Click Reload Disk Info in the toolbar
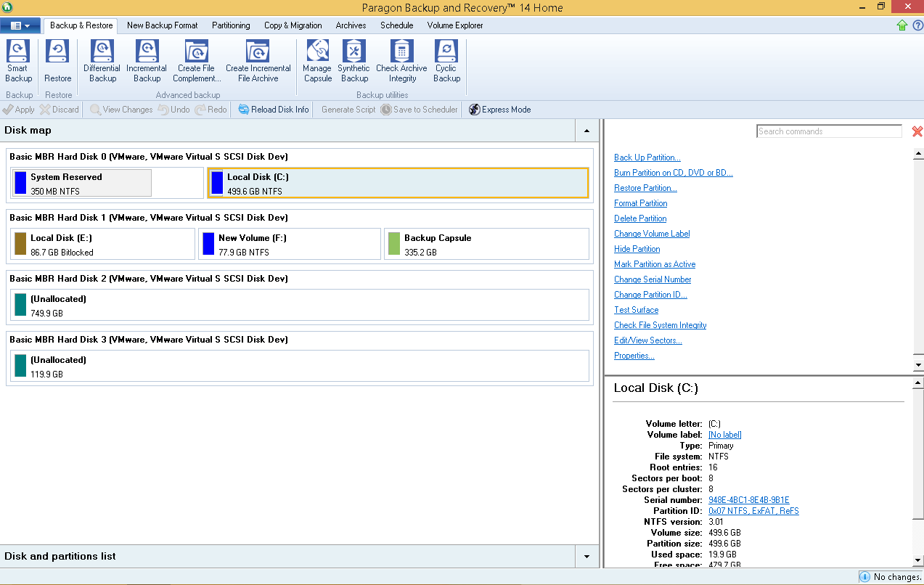This screenshot has width=924, height=585. click(274, 110)
